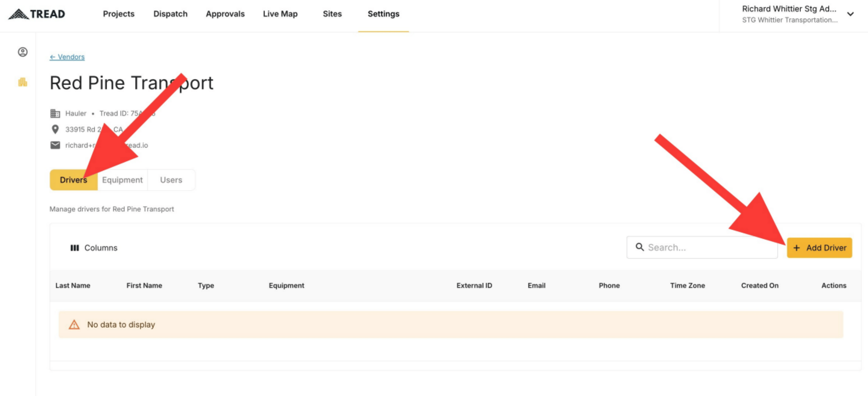The height and width of the screenshot is (396, 868).
Task: Click the Hauler type label
Action: (x=76, y=113)
